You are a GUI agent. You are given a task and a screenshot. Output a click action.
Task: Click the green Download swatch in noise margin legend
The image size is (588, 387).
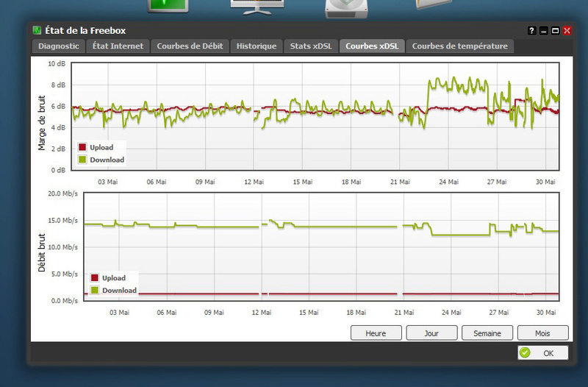[x=82, y=160]
